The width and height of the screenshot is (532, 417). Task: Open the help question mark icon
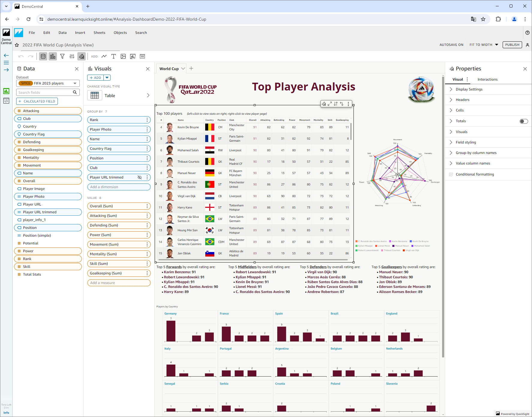(x=528, y=33)
